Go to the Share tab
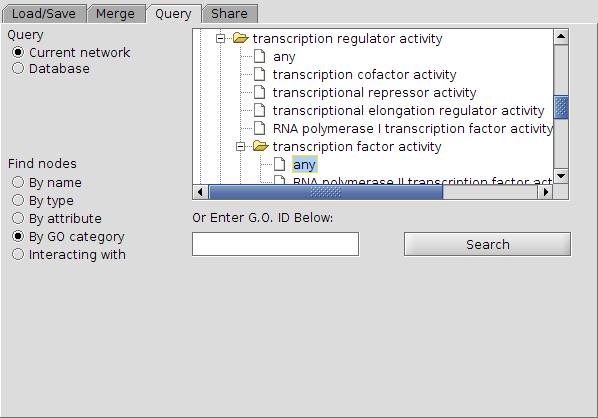 [229, 14]
